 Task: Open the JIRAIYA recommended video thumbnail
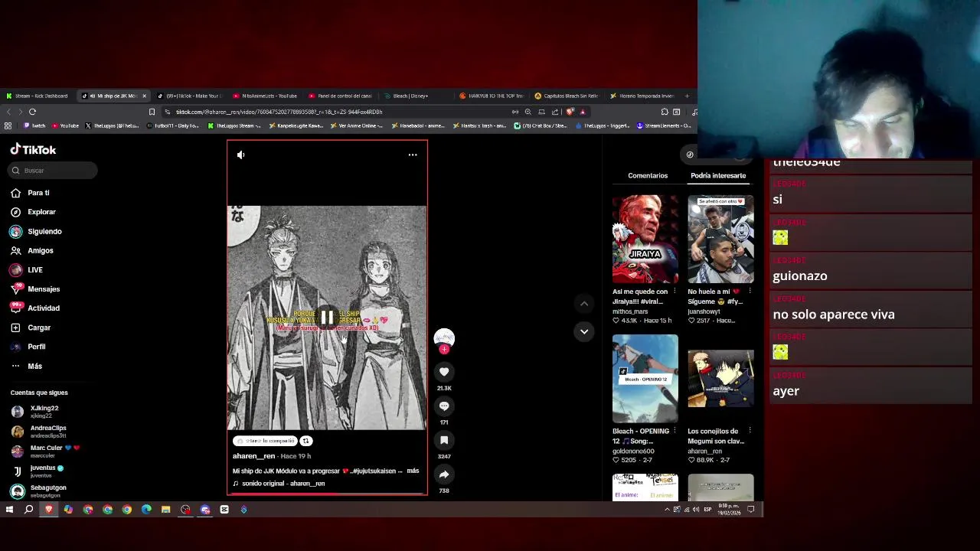645,239
